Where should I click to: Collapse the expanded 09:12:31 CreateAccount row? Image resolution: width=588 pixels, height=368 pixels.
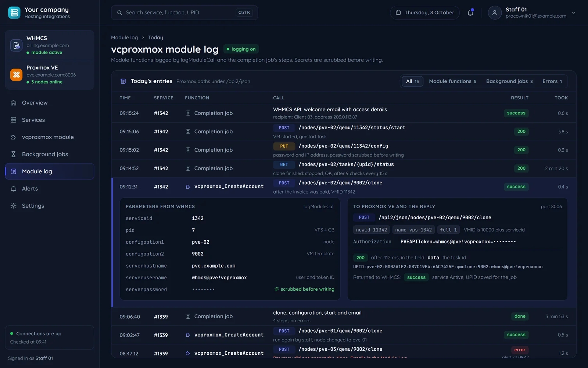[344, 187]
